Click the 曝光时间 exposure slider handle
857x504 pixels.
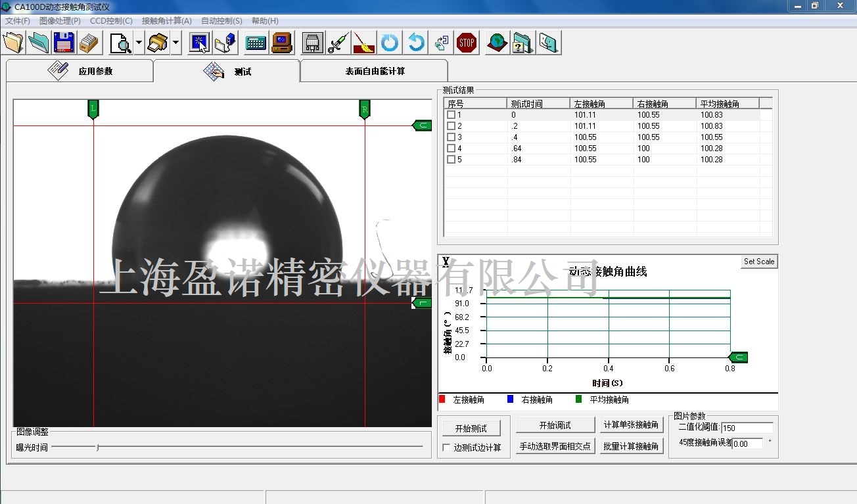(98, 447)
